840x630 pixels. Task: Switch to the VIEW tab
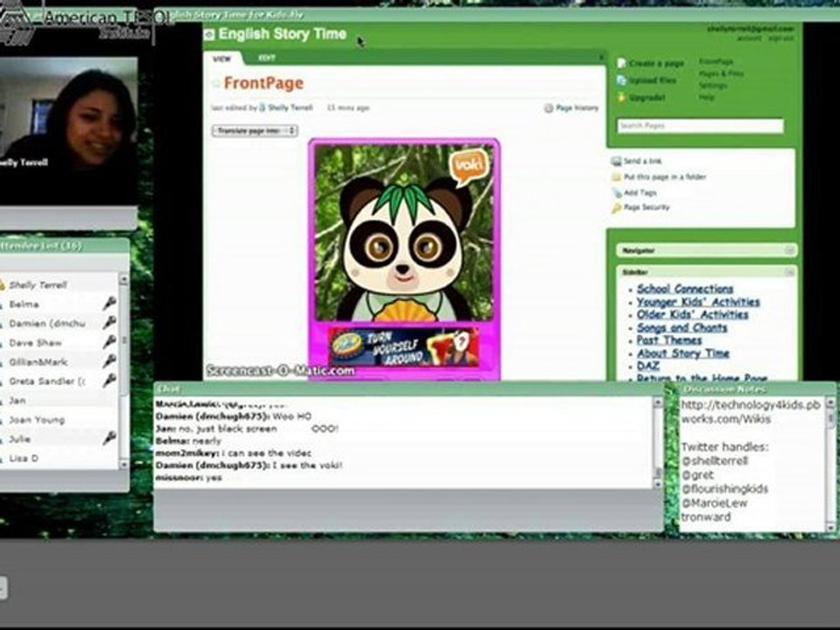(x=221, y=59)
